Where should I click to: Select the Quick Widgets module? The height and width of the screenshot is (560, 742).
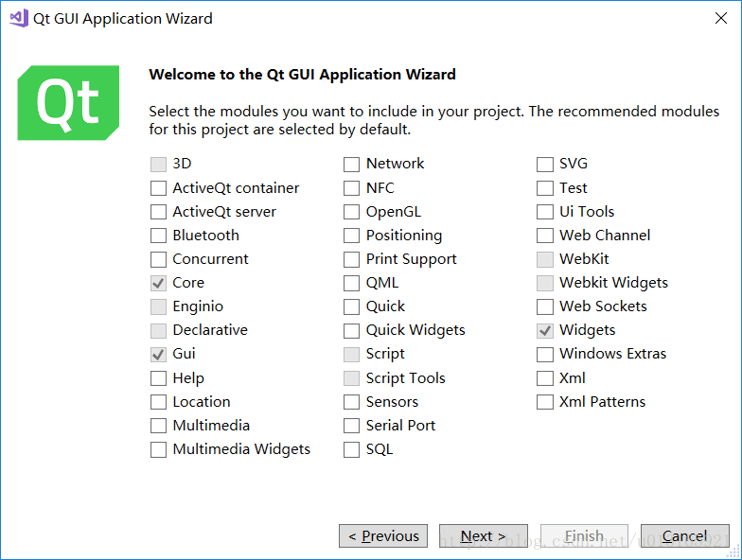click(x=351, y=330)
